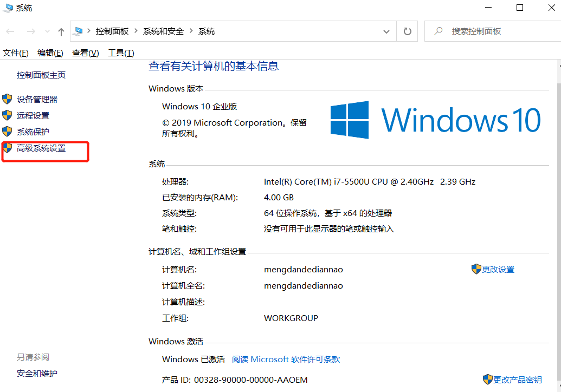Open 远程设置 via its shield icon
The width and height of the screenshot is (561, 392).
tap(7, 115)
